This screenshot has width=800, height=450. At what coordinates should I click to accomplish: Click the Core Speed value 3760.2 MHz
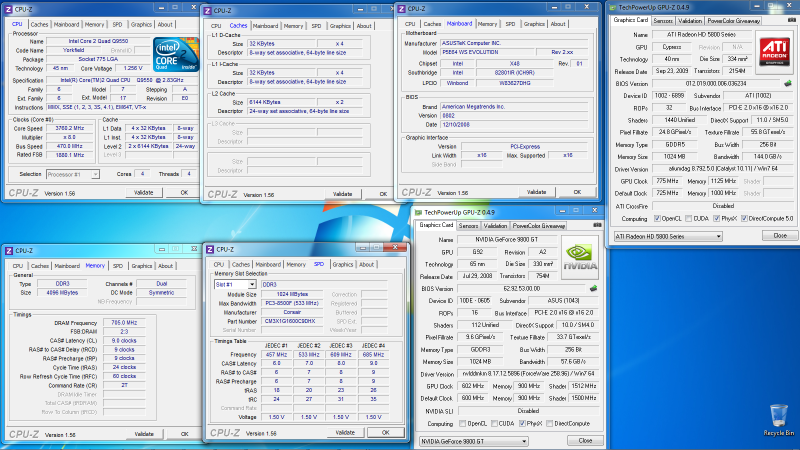click(x=69, y=129)
